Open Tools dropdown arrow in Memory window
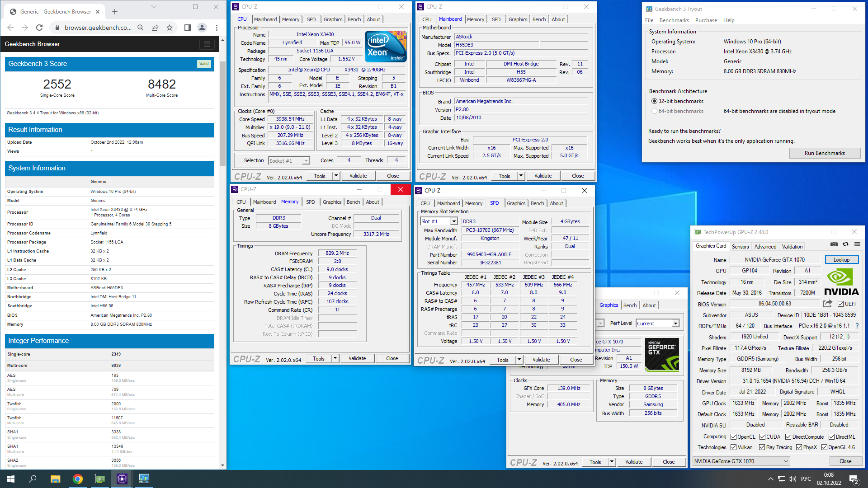Viewport: 868px width, 488px height. coord(335,358)
